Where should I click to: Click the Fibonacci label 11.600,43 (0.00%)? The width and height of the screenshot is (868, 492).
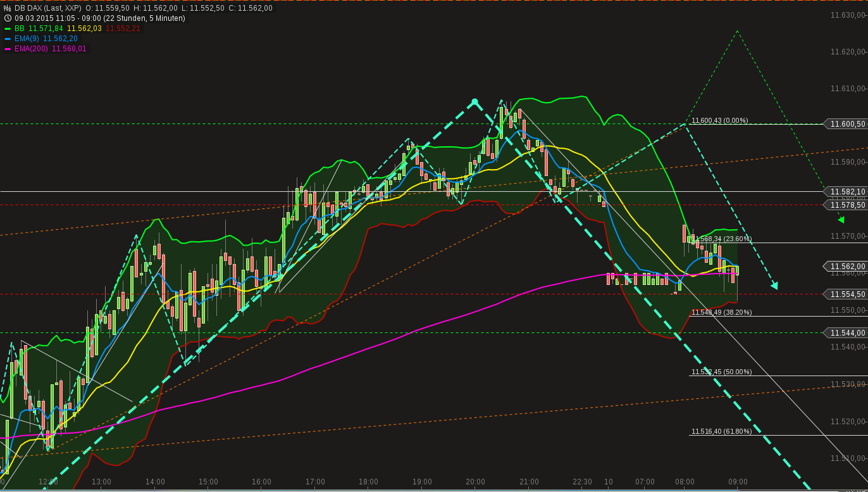point(720,120)
